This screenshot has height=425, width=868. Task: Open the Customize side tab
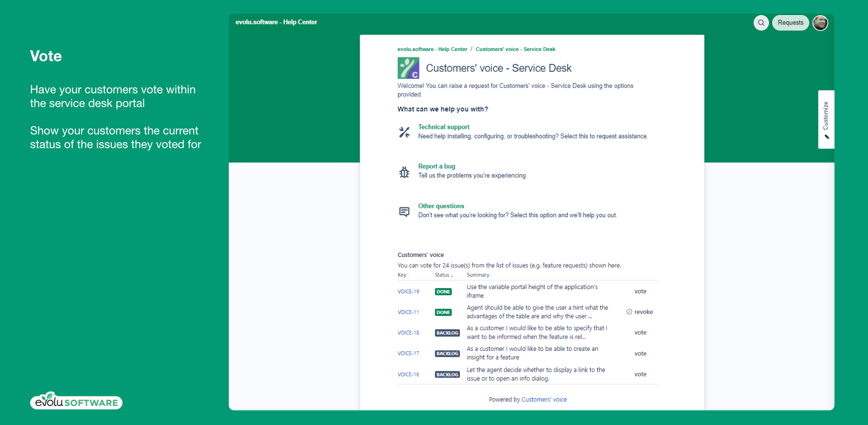826,119
